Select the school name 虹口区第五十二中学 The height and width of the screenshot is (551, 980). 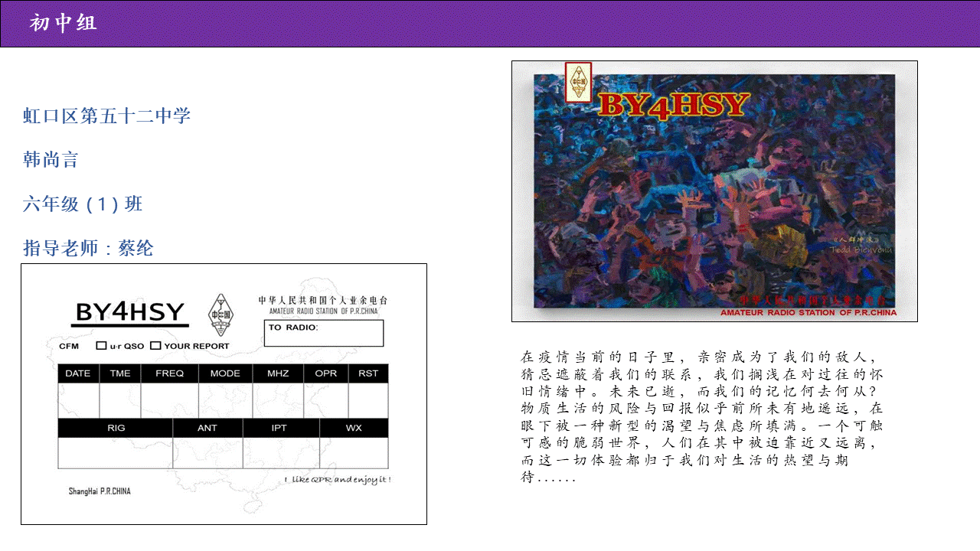tap(106, 116)
